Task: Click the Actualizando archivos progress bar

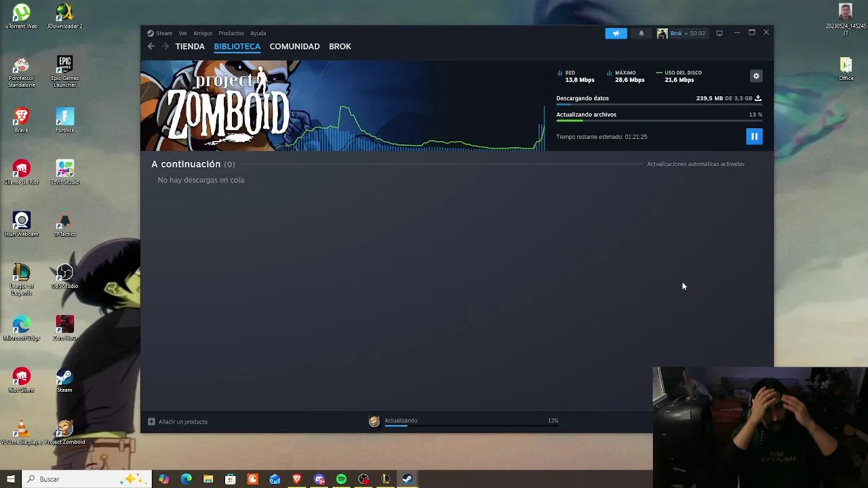Action: [x=658, y=121]
